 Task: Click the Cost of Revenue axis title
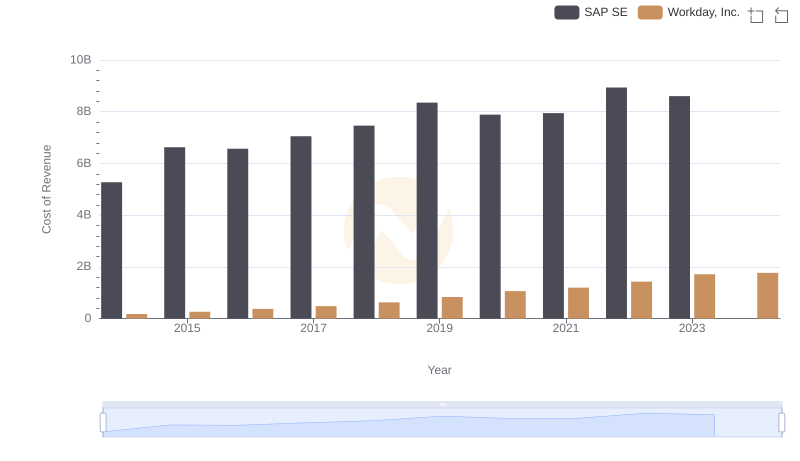click(x=46, y=189)
